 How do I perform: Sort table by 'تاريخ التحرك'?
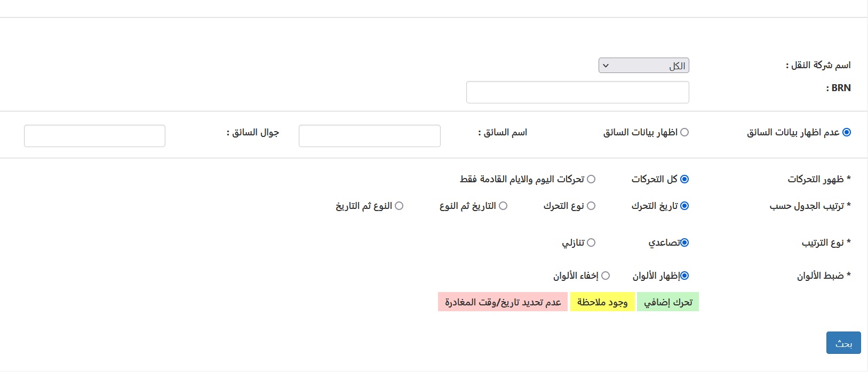tap(684, 206)
